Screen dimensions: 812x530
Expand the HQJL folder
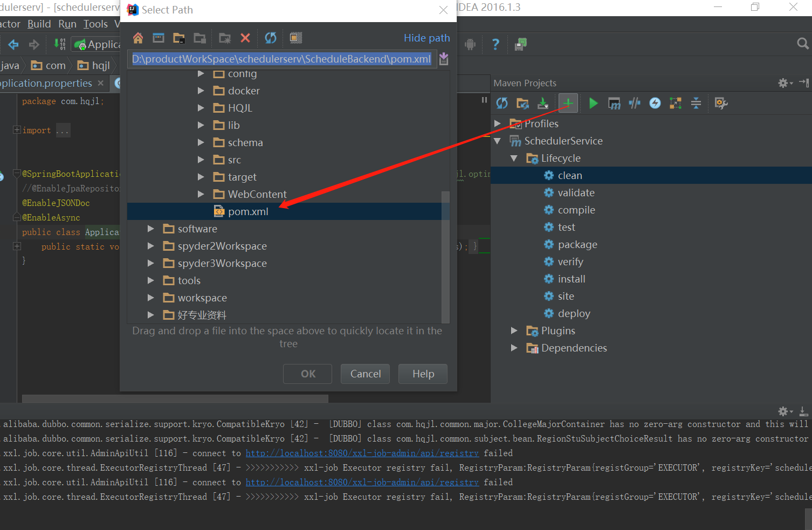pos(201,108)
